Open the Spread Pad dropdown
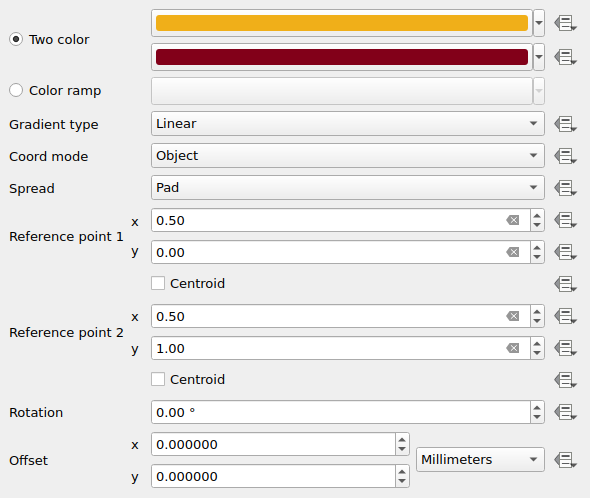This screenshot has width=590, height=498. 348,187
